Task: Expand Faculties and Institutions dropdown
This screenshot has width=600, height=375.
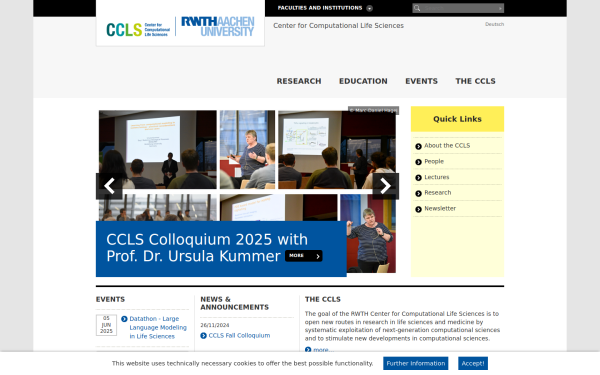Action: coord(325,8)
